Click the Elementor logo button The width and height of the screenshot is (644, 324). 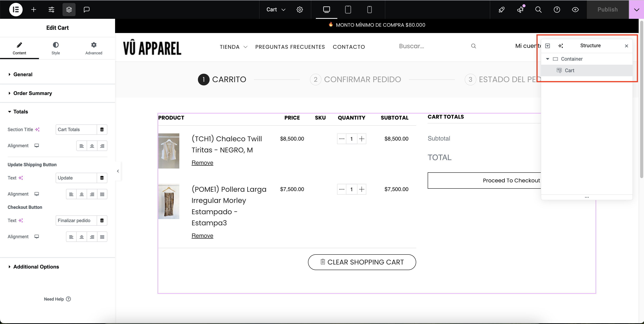click(16, 10)
